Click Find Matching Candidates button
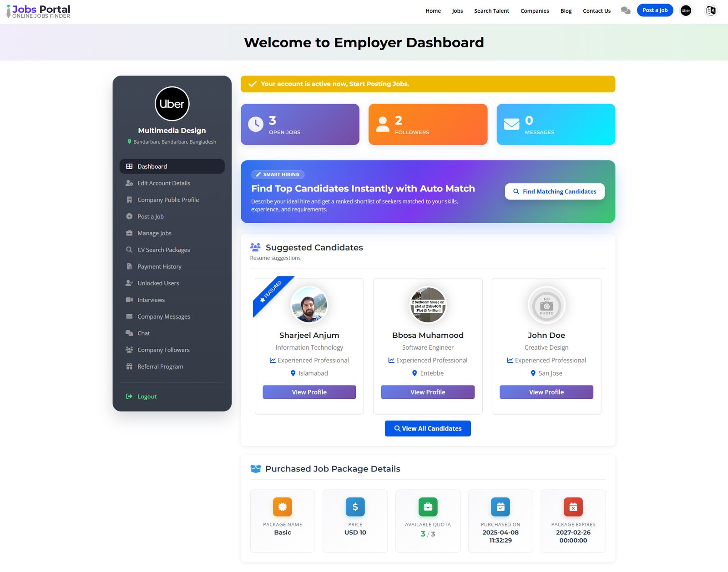The width and height of the screenshot is (728, 572). [555, 191]
